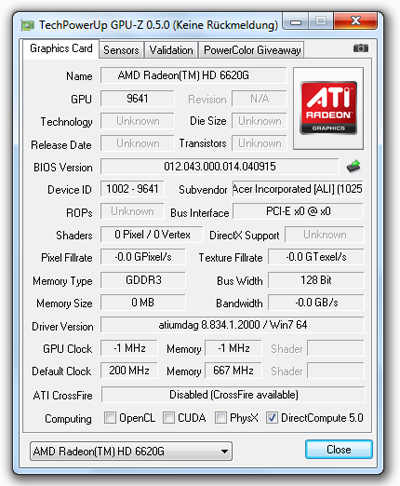The width and height of the screenshot is (400, 486).
Task: Click the Release Date field Unknown
Action: (137, 143)
